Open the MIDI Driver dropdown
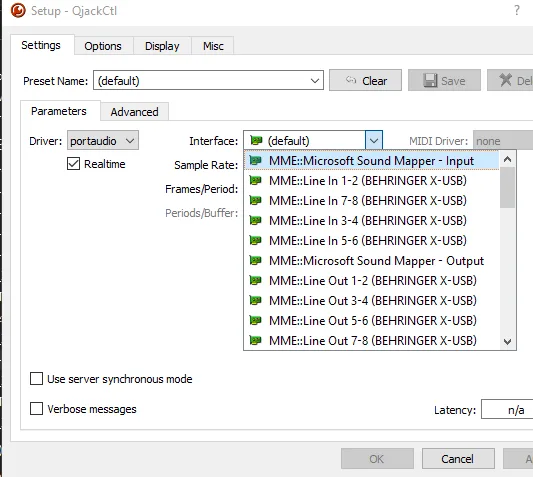 [x=503, y=140]
